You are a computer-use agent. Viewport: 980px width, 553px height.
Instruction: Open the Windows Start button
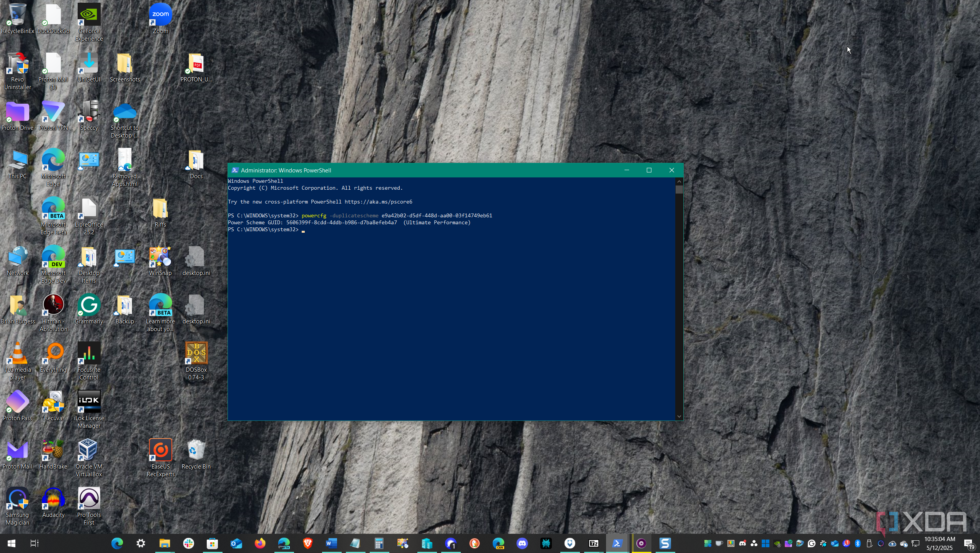click(x=11, y=543)
